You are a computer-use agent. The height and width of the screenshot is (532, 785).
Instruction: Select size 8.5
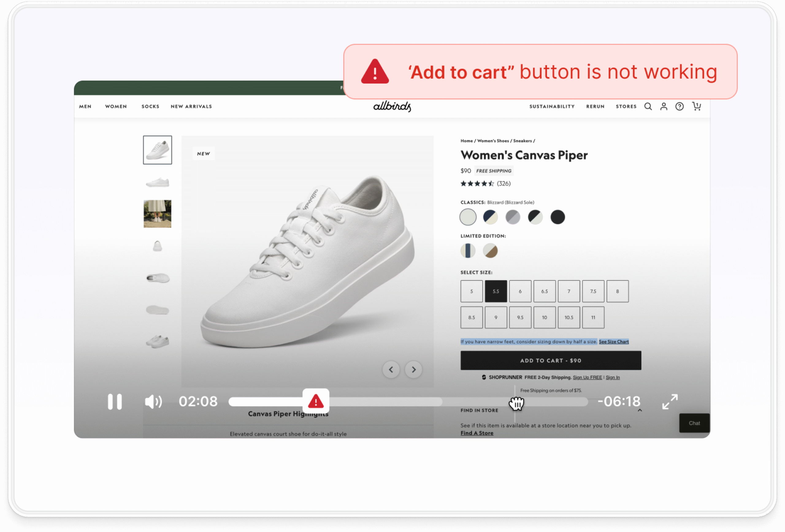pyautogui.click(x=472, y=318)
